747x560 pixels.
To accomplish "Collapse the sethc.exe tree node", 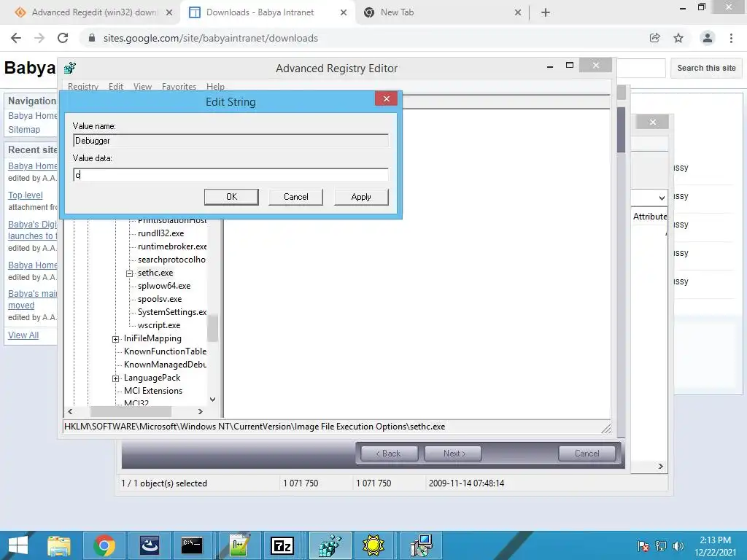I will click(129, 273).
